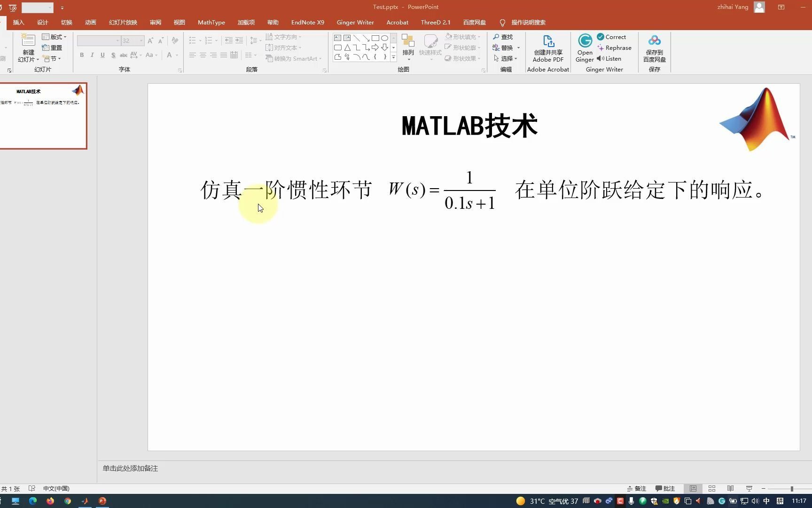The width and height of the screenshot is (812, 508).
Task: Click the Tell Me (操作说明搜索) search box
Action: (523, 22)
